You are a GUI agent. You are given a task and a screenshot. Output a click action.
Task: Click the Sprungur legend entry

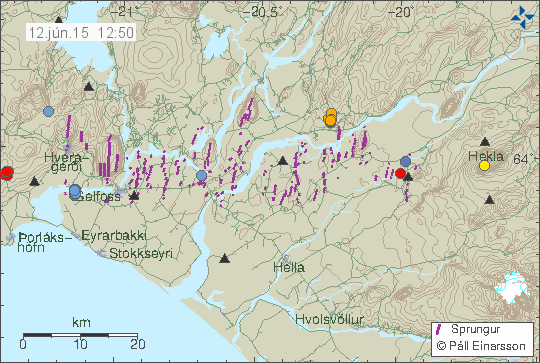pos(469,330)
